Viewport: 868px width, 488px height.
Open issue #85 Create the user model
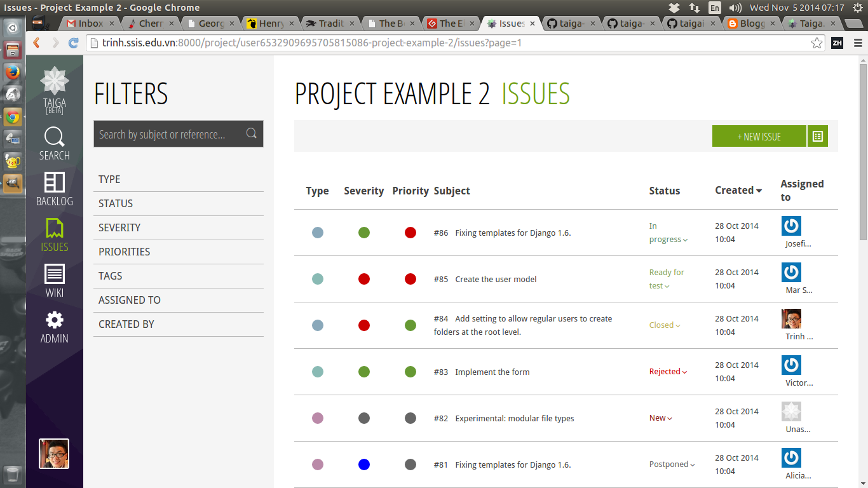coord(496,279)
